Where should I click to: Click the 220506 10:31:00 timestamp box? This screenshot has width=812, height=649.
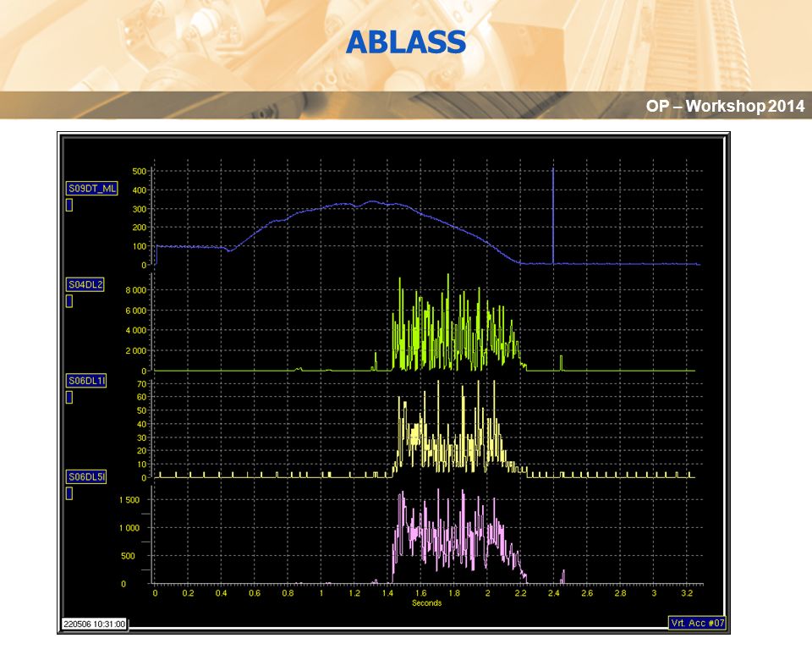pyautogui.click(x=94, y=624)
